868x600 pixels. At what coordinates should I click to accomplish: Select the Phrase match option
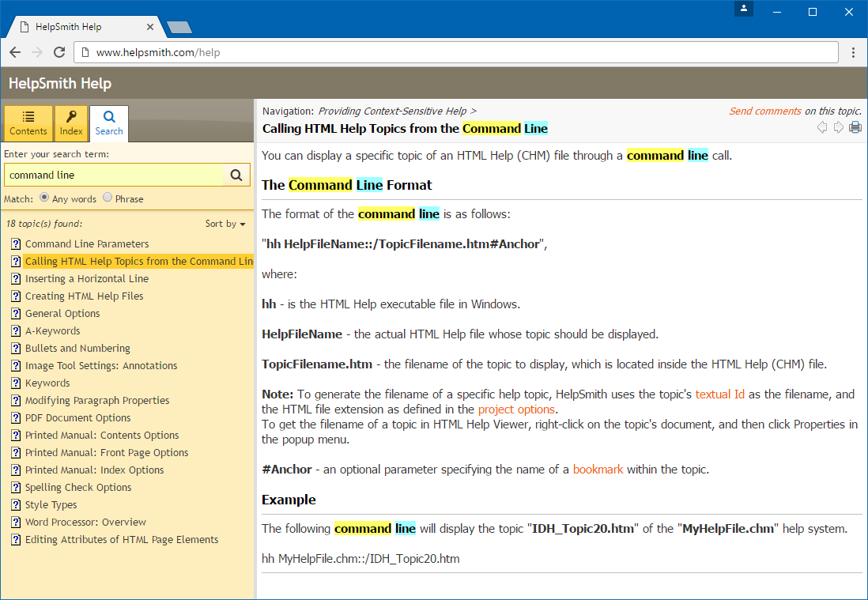pyautogui.click(x=108, y=197)
